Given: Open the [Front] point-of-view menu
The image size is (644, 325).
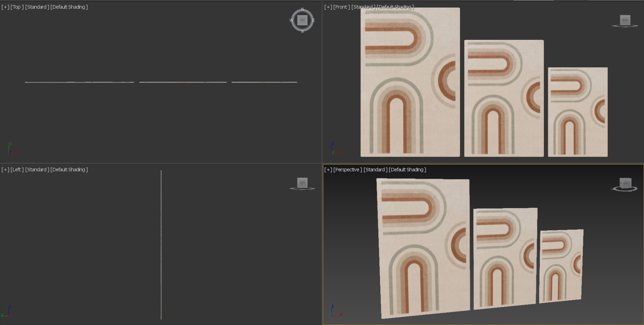Looking at the screenshot, I should tap(341, 7).
